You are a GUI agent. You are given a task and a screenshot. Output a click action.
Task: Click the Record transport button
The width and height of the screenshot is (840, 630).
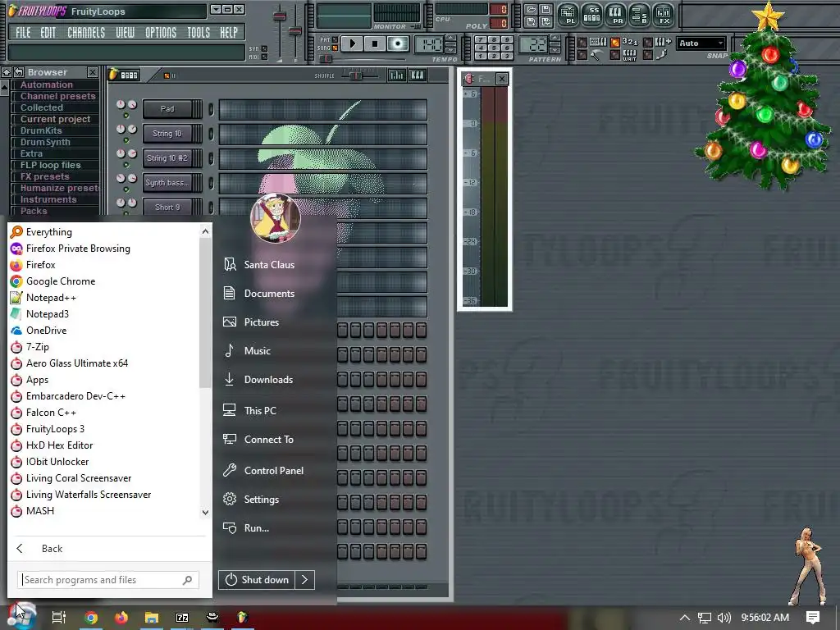398,43
